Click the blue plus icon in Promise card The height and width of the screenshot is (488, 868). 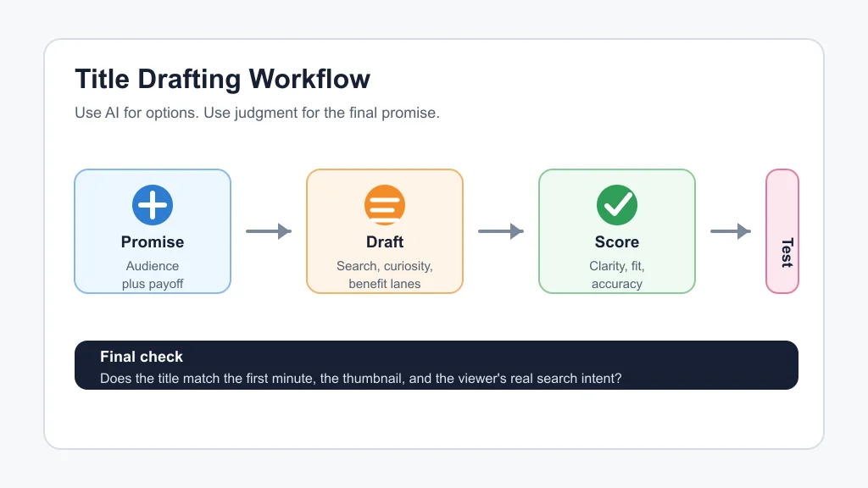(x=153, y=205)
